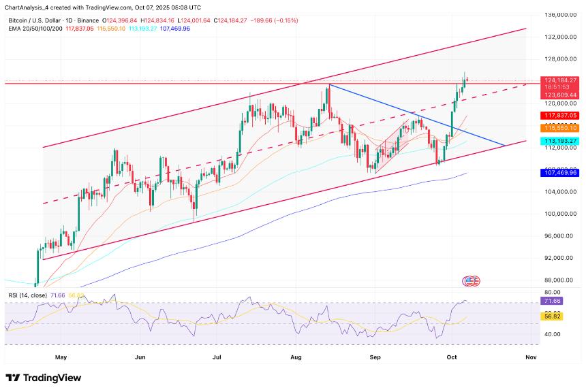Select the RSI (14, close) indicator legend
Image resolution: width=586 pixels, height=392 pixels.
[x=26, y=294]
